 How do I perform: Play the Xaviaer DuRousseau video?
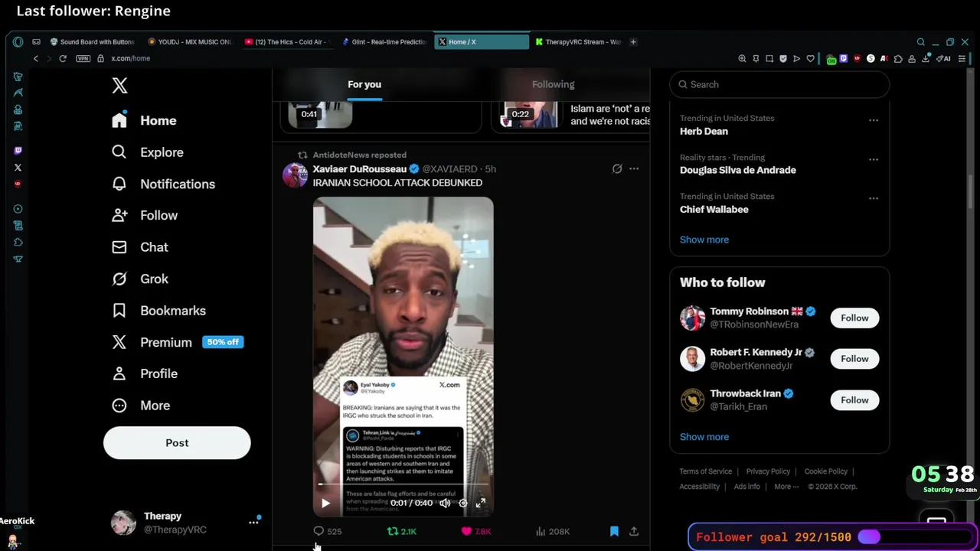coord(325,503)
